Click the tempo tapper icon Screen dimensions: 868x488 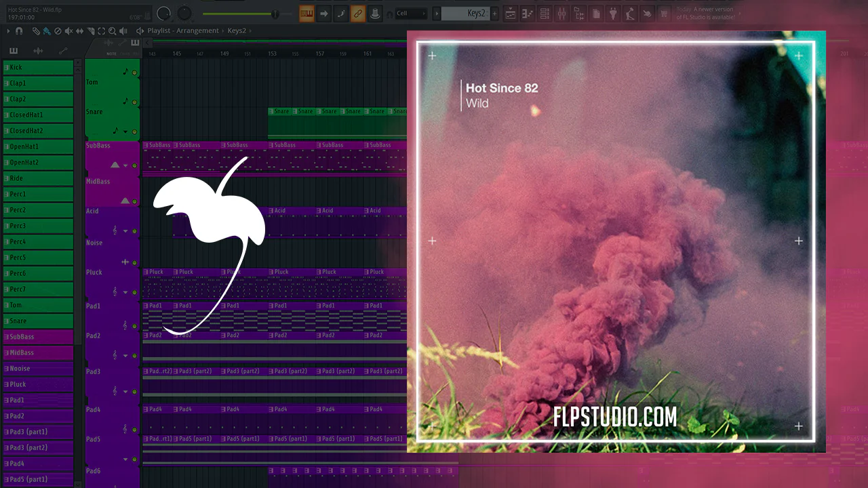click(630, 14)
